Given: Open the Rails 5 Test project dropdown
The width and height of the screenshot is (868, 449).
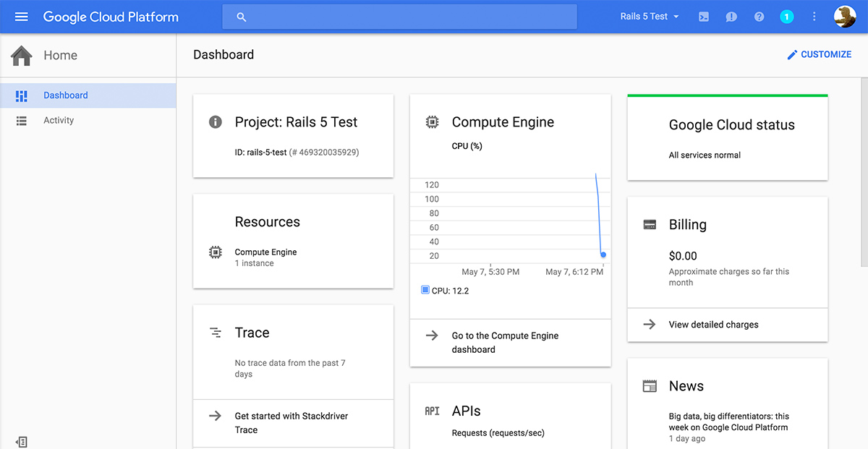Looking at the screenshot, I should (x=650, y=17).
